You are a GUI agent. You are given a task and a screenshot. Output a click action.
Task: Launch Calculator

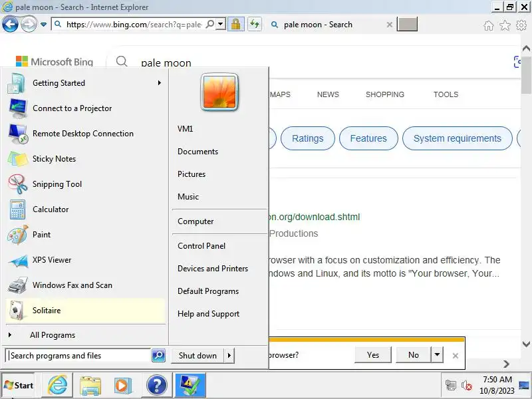pos(85,209)
